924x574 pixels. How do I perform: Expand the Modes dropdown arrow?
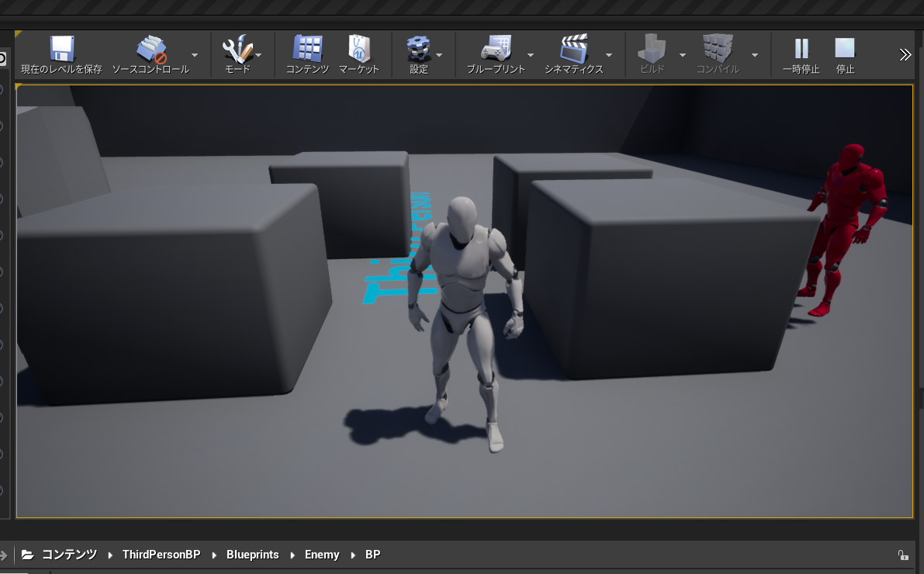pos(258,55)
